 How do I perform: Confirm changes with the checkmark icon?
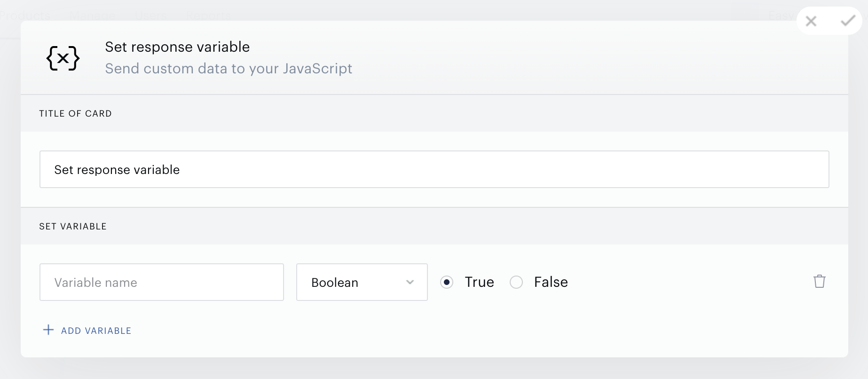pyautogui.click(x=848, y=21)
